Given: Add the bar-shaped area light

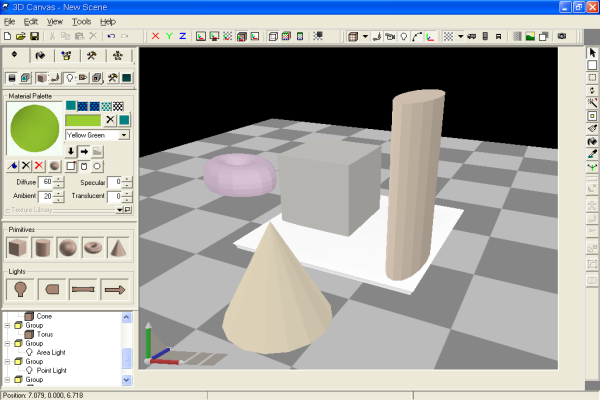Looking at the screenshot, I should tap(83, 289).
